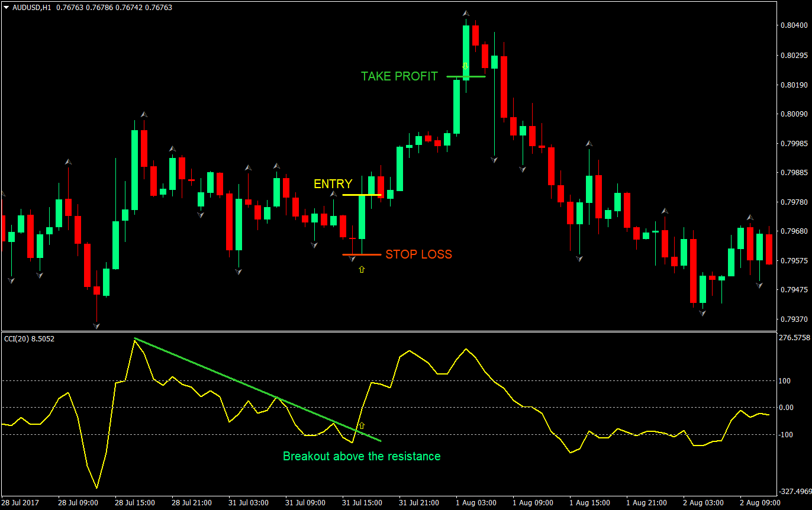Select the orange STOP LOSS horizontal line
The width and height of the screenshot is (812, 510).
pos(362,254)
